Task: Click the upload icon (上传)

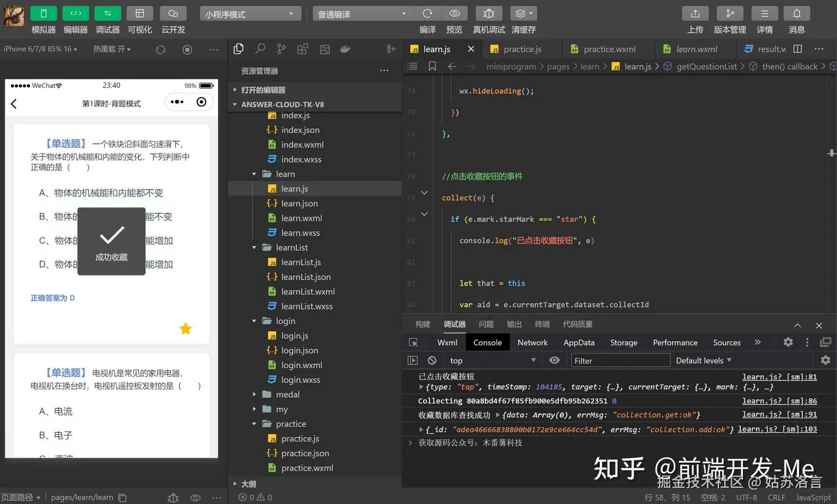Action: 695,13
